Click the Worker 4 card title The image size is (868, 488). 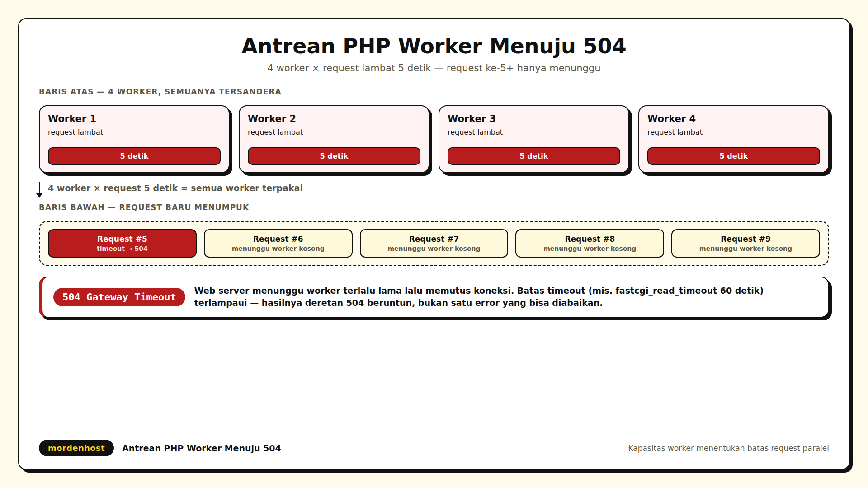(671, 119)
